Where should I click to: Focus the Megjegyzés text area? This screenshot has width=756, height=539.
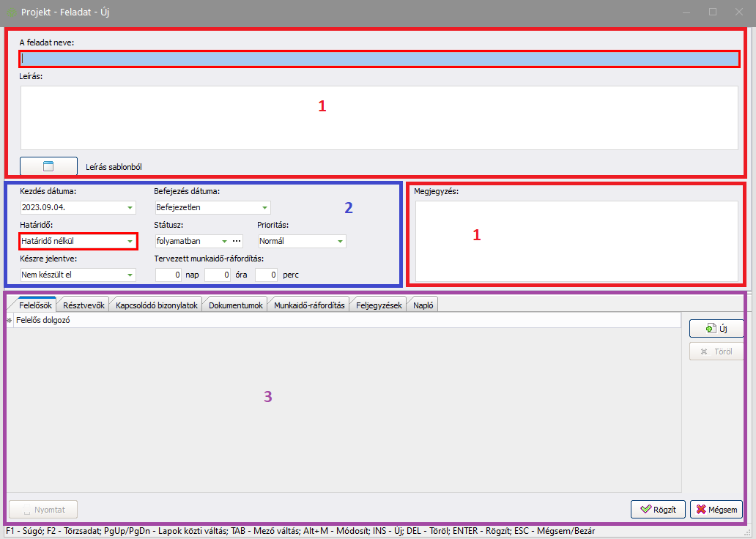pyautogui.click(x=576, y=241)
